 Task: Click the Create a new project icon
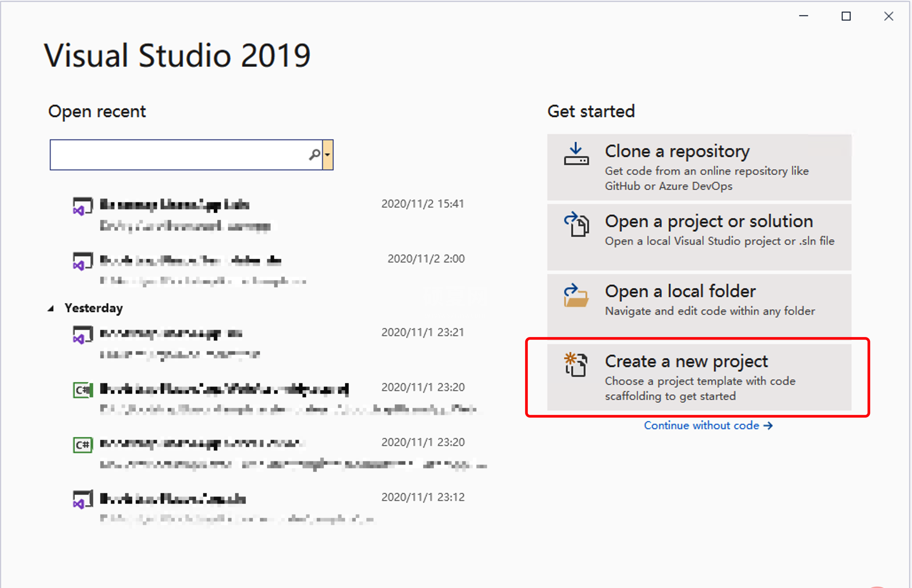tap(576, 365)
